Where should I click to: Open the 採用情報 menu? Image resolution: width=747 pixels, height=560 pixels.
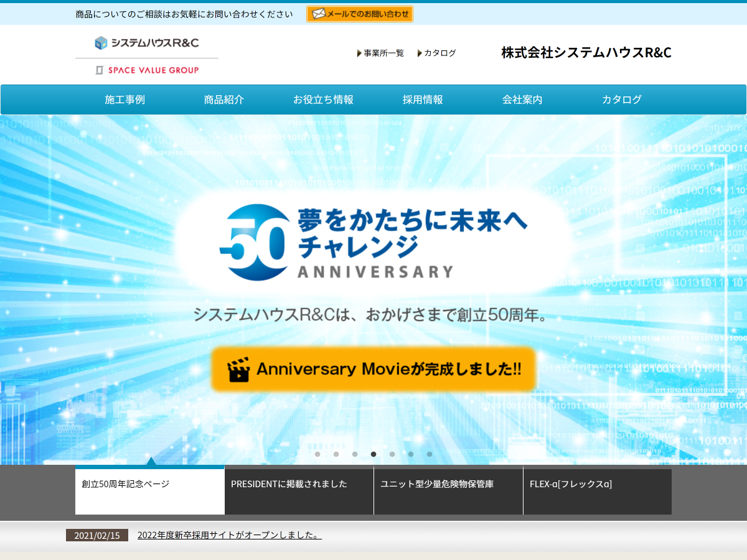pos(423,100)
